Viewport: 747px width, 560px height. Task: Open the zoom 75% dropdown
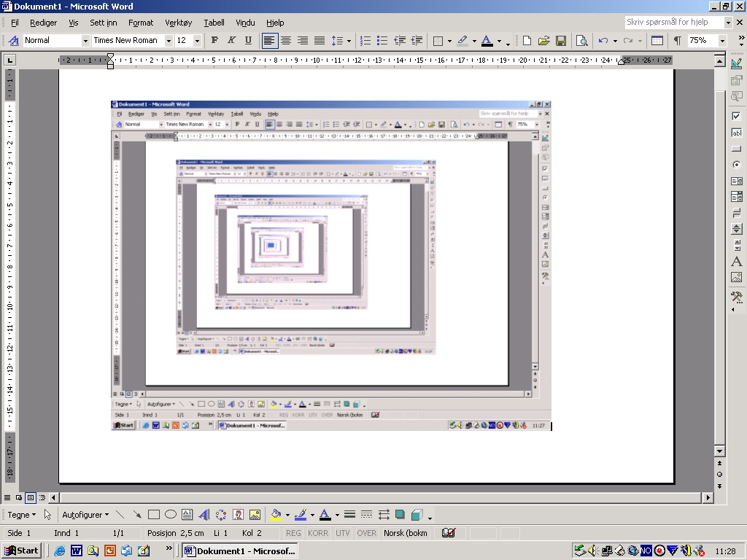click(x=722, y=41)
